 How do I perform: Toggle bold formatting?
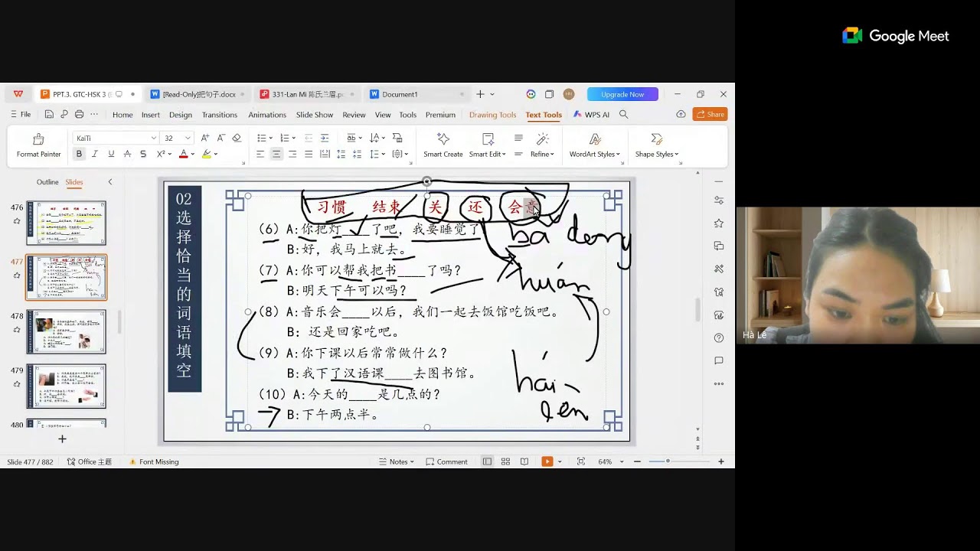(78, 154)
